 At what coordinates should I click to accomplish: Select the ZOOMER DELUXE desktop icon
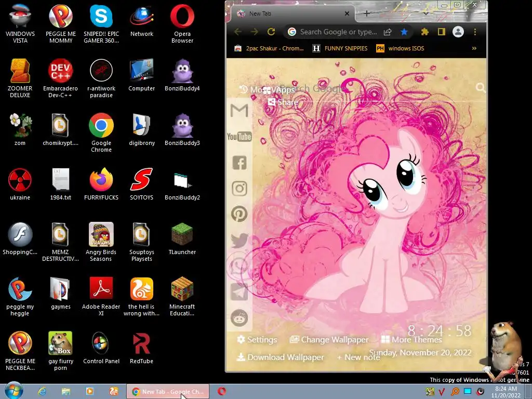(20, 78)
